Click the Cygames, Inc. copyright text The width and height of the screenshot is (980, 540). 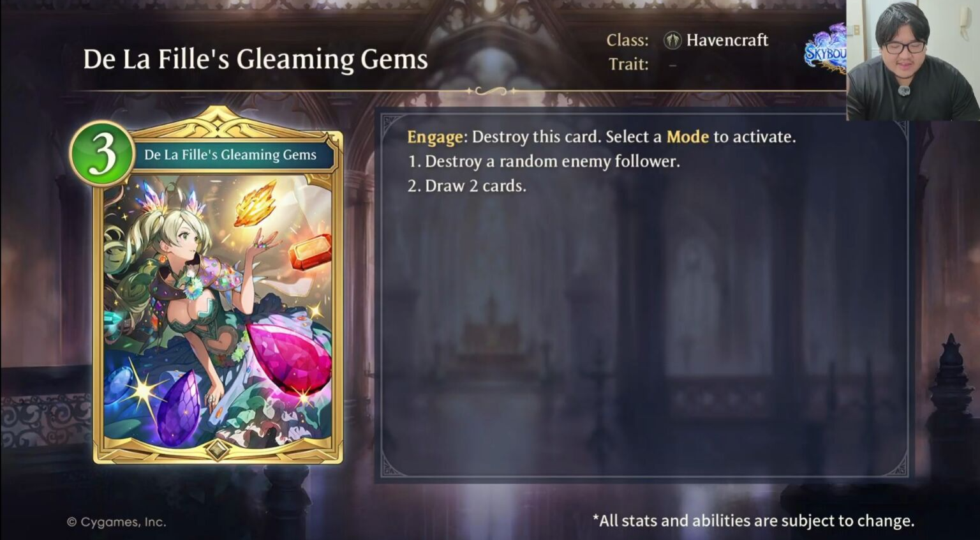(x=117, y=522)
